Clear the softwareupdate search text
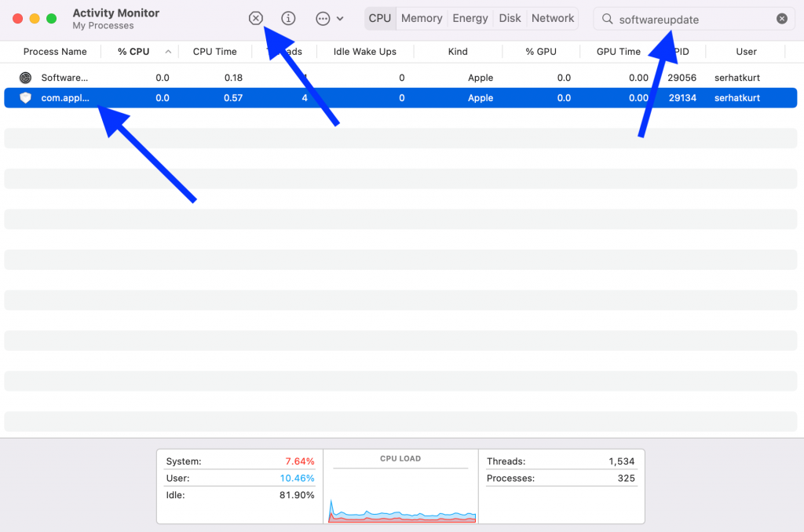Screen dimensions: 804x532 (781, 19)
